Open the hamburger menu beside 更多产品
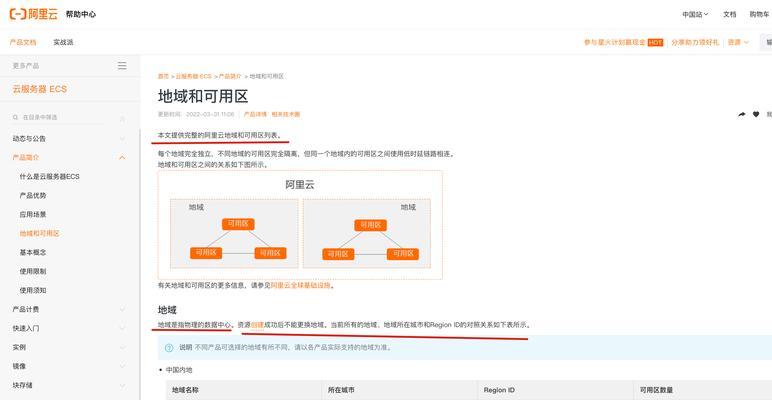Image resolution: width=772 pixels, height=400 pixels. 122,66
